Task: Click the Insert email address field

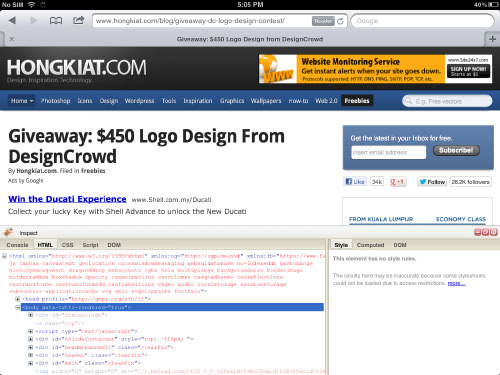Action: (x=389, y=153)
